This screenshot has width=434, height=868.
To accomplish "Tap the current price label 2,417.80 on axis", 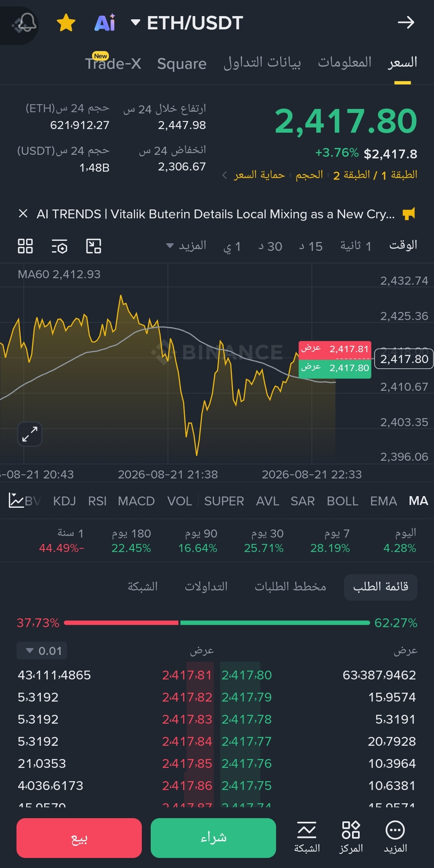I will pos(404,359).
